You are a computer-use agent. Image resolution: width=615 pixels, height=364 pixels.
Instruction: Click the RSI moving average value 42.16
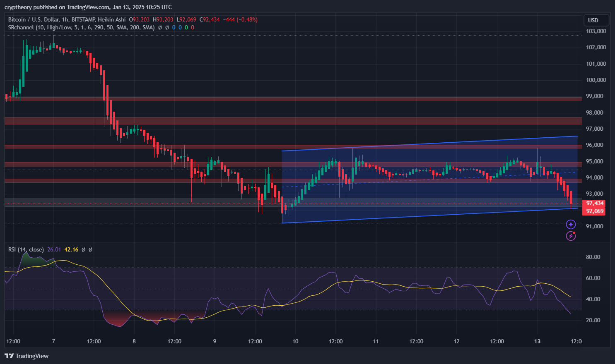71,249
